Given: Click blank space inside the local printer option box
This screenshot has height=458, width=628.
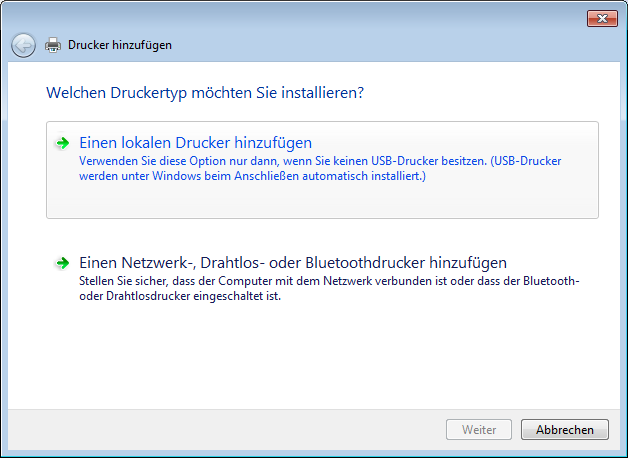Looking at the screenshot, I should pyautogui.click(x=320, y=202).
